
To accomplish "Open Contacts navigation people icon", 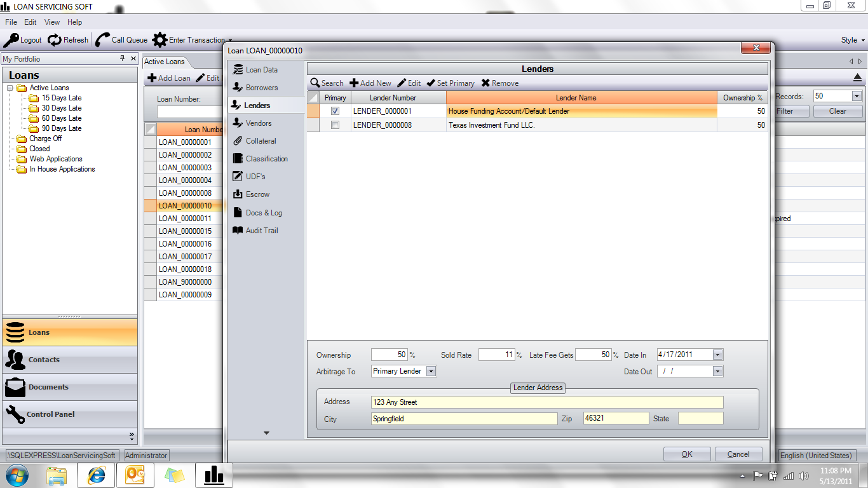I will tap(15, 360).
